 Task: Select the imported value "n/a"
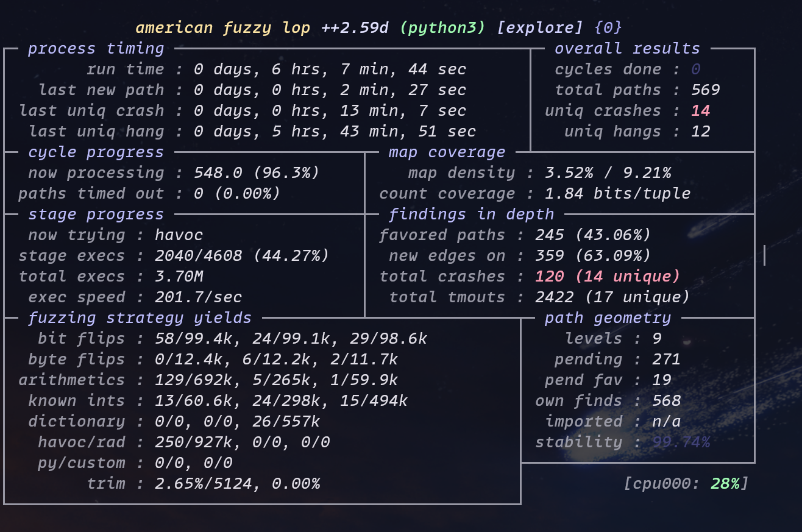pos(667,422)
